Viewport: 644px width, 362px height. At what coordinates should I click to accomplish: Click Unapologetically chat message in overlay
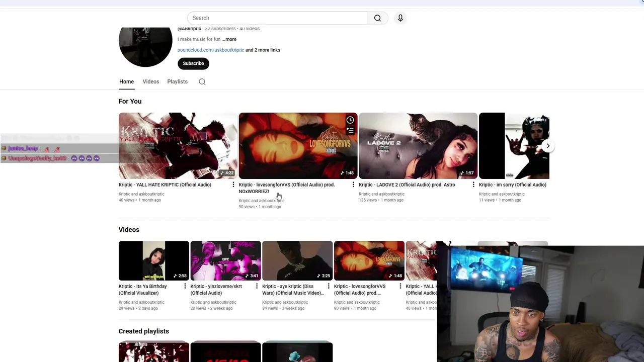tap(51, 158)
